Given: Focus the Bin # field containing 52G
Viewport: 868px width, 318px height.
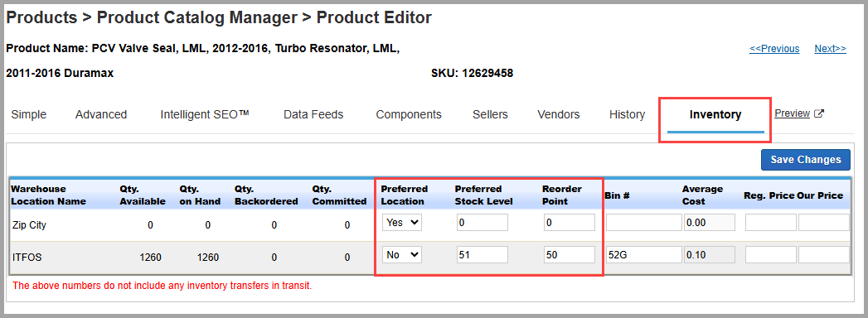Looking at the screenshot, I should (644, 255).
